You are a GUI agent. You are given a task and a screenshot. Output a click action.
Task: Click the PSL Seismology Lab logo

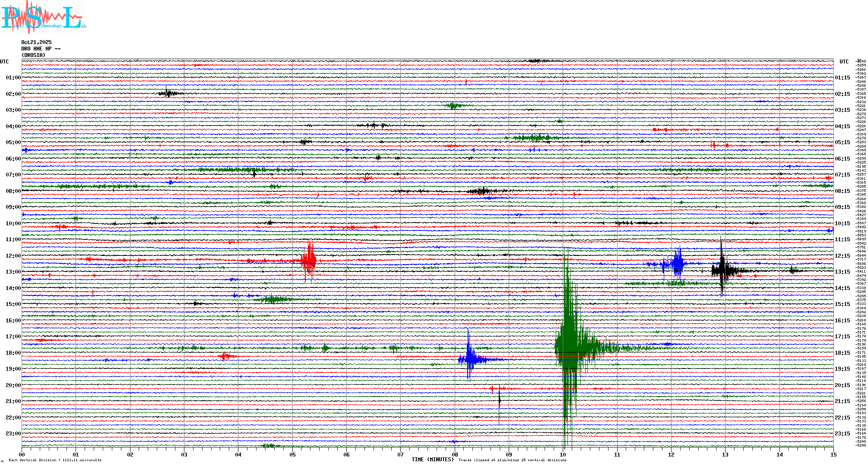(43, 17)
